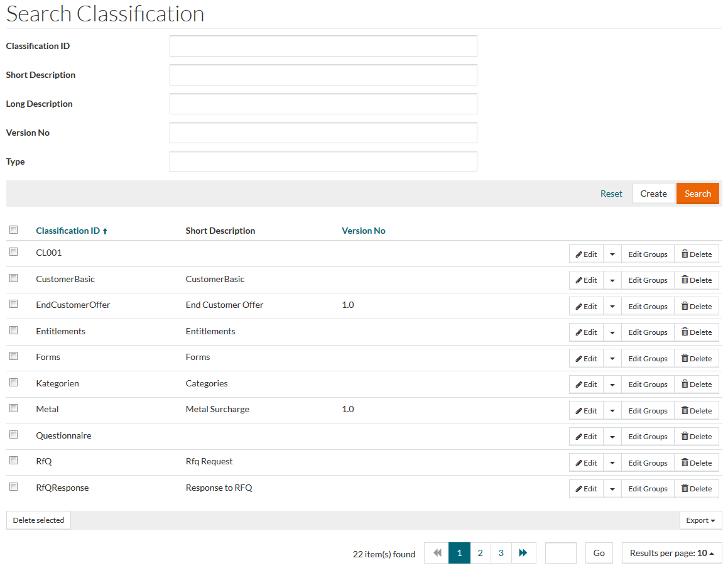Viewport: 728px width, 568px height.
Task: Click the trash Delete icon for CustomerBasic
Action: tap(685, 280)
